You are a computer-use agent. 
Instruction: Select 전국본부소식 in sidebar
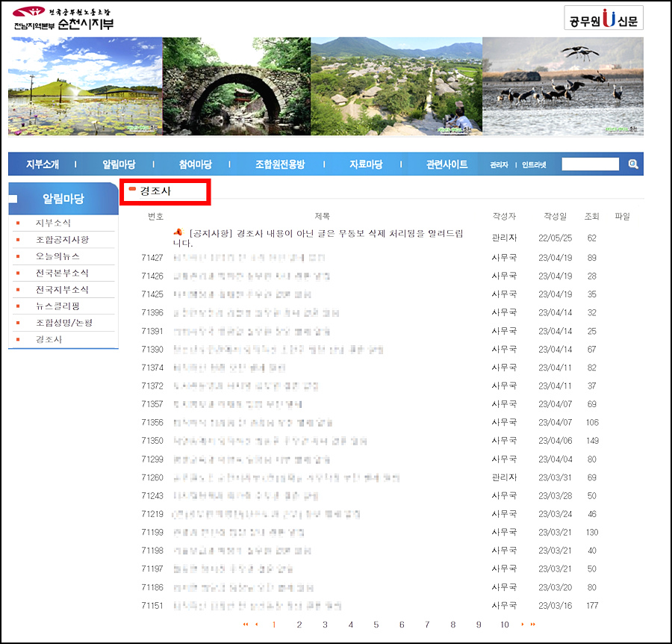tap(62, 273)
